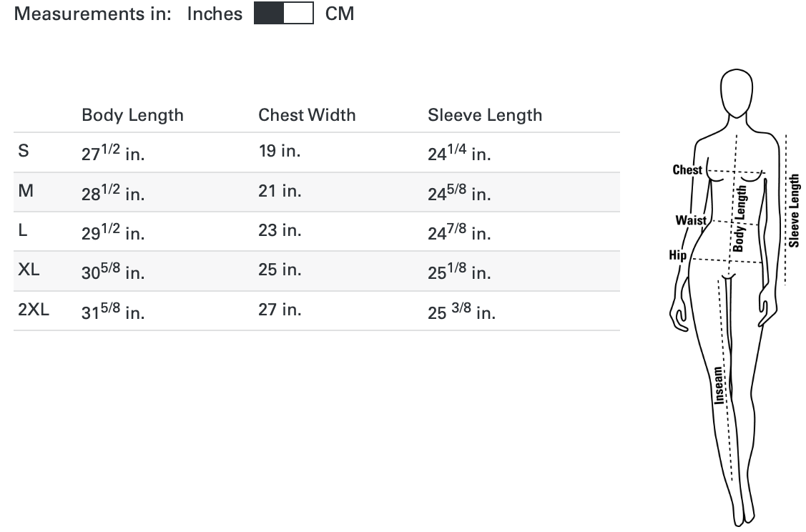The width and height of the screenshot is (806, 532).
Task: Select the Inches unit label
Action: pyautogui.click(x=215, y=14)
